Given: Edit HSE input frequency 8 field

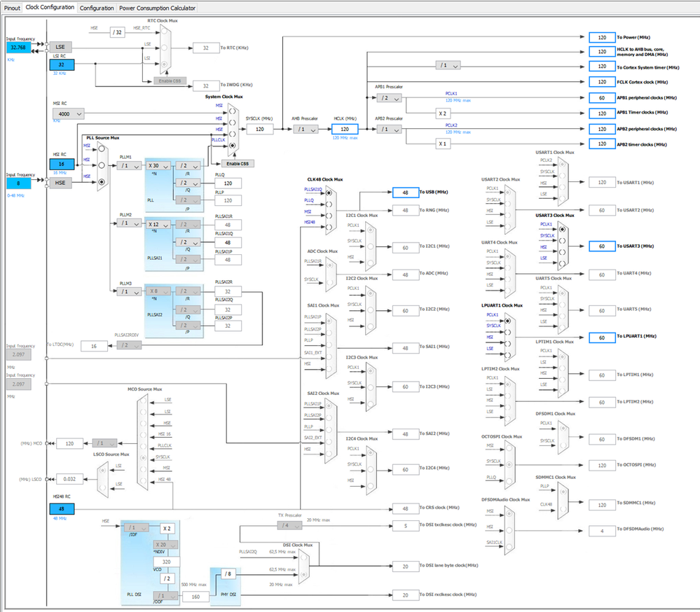Looking at the screenshot, I should click(x=18, y=183).
